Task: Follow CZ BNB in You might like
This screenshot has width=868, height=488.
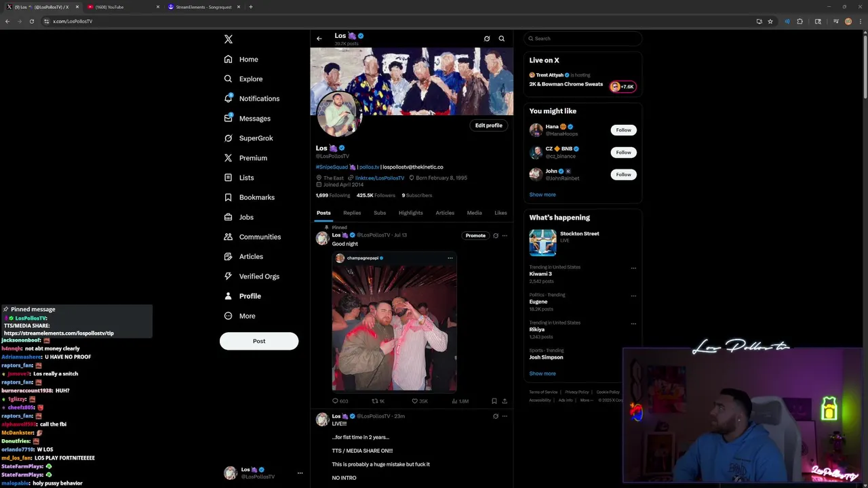Action: (623, 152)
